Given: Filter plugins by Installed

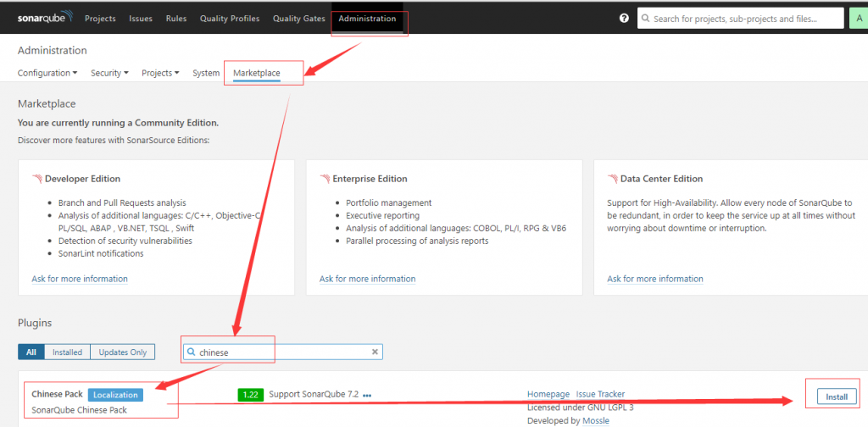Looking at the screenshot, I should click(67, 352).
